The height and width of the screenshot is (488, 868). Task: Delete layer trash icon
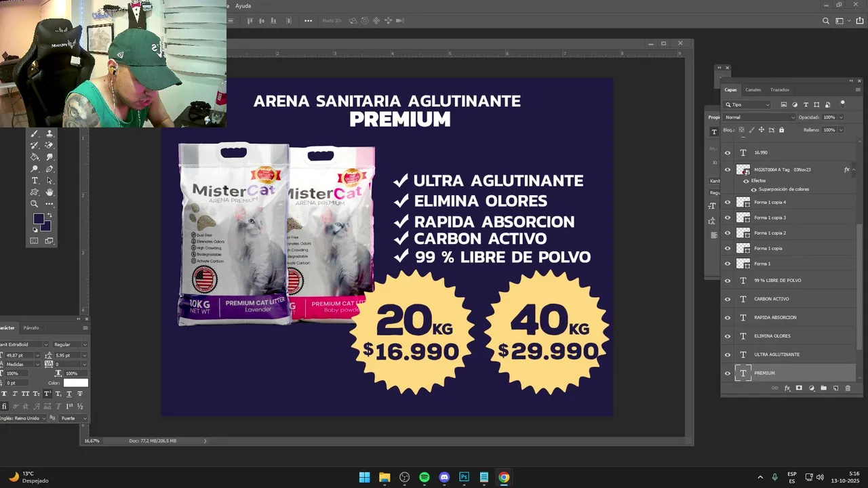click(848, 388)
